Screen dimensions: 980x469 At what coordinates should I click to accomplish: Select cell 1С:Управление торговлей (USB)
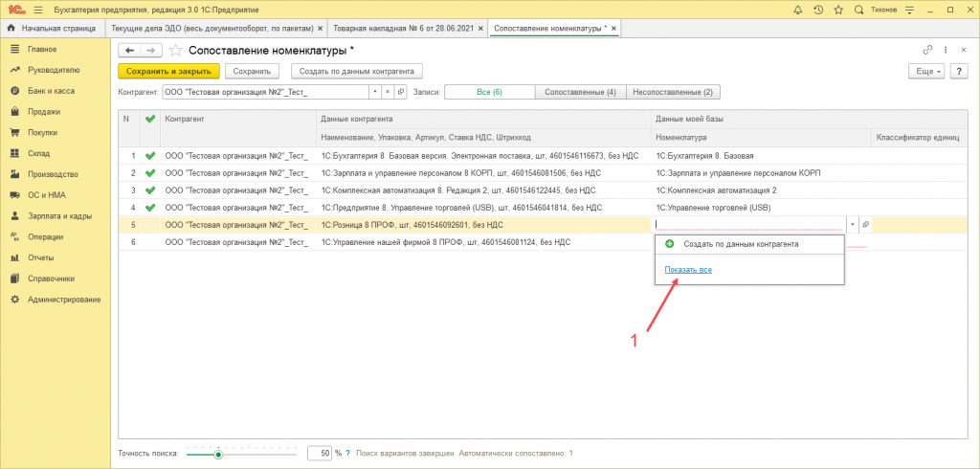pos(761,208)
